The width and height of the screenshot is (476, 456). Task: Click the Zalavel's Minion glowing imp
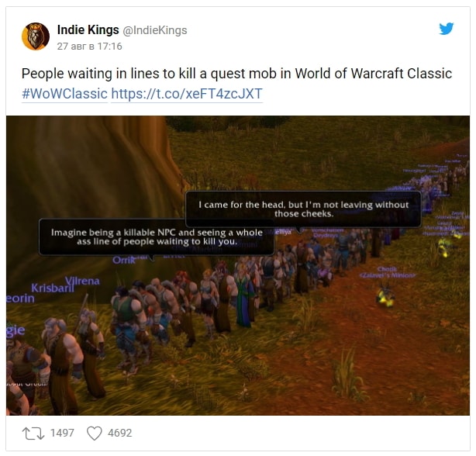[x=385, y=295]
